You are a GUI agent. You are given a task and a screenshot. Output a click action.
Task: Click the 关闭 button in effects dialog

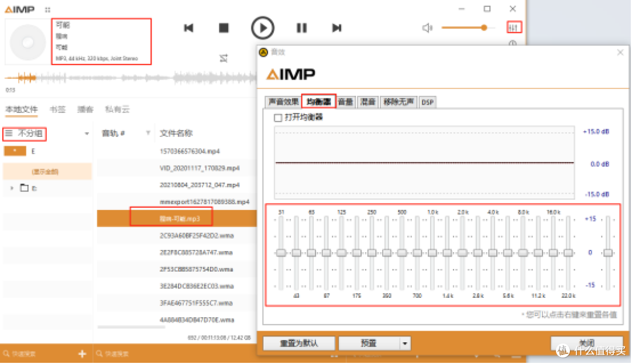coord(587,342)
